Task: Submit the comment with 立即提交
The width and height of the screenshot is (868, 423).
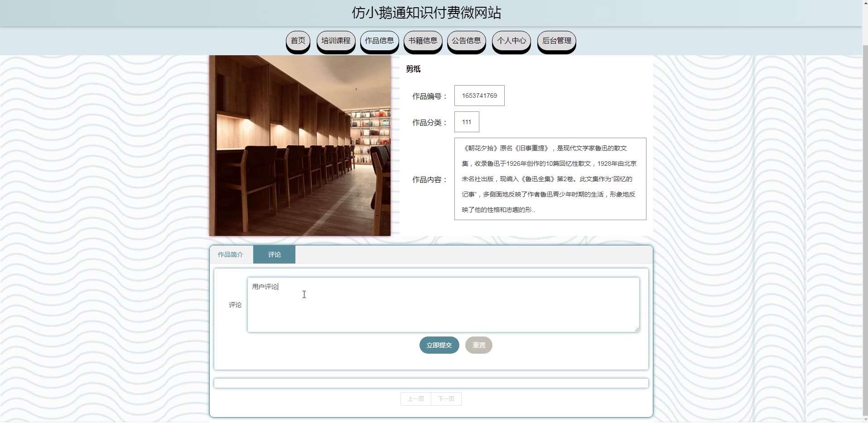Action: coord(439,345)
